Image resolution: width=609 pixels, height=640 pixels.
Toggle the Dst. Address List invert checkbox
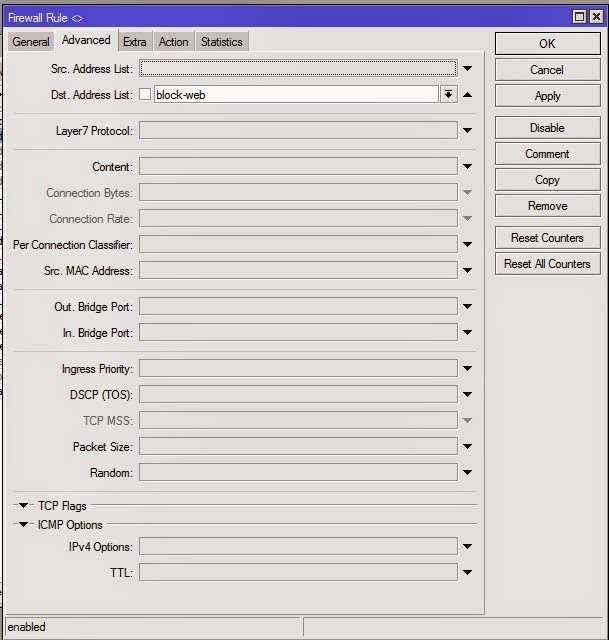pos(145,95)
